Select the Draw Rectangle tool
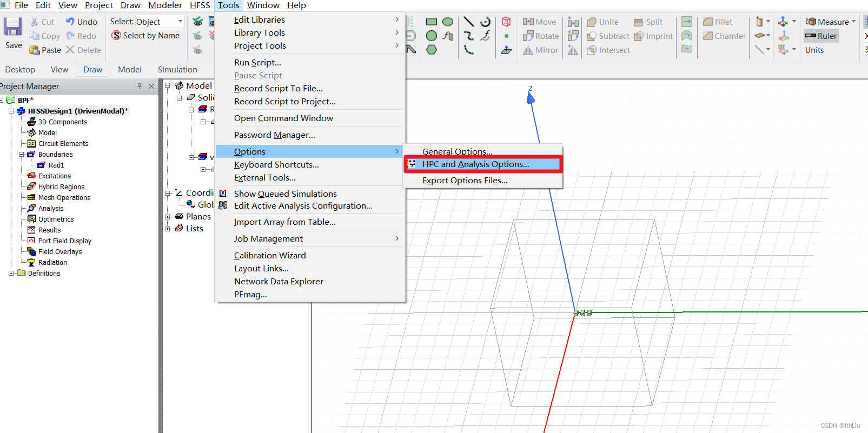 pos(432,22)
